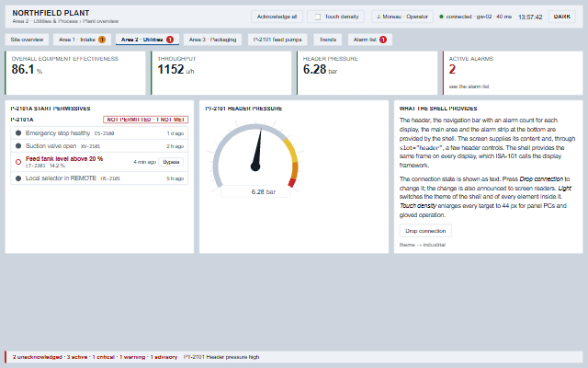The height and width of the screenshot is (368, 588).
Task: Open the Throughput 1152 u/h card
Action: (221, 73)
